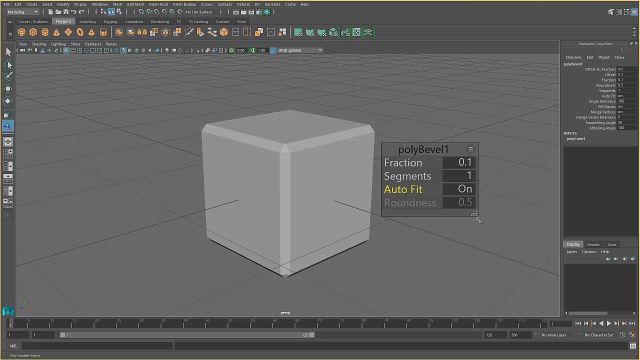The image size is (640, 360).
Task: Open the viewport Shading menu
Action: tap(39, 44)
